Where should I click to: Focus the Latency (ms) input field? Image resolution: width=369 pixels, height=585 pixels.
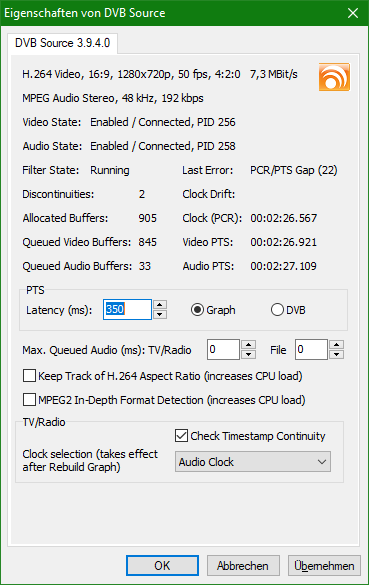point(127,309)
